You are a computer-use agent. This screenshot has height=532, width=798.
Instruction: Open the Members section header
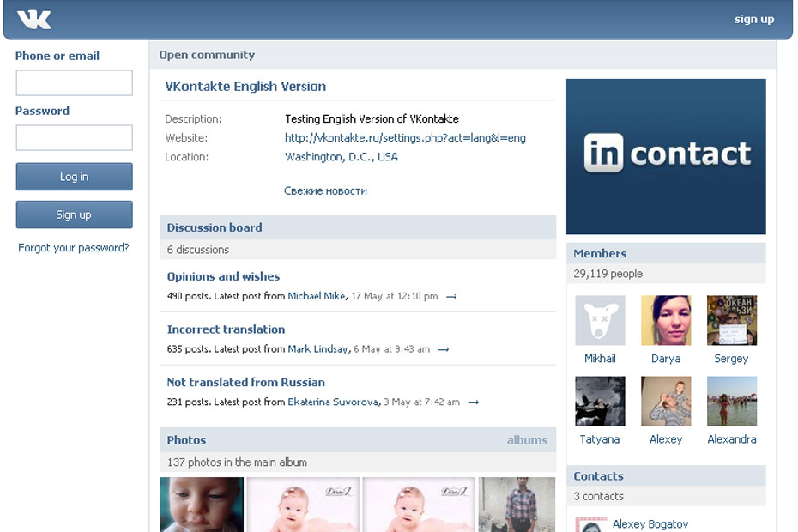tap(600, 253)
